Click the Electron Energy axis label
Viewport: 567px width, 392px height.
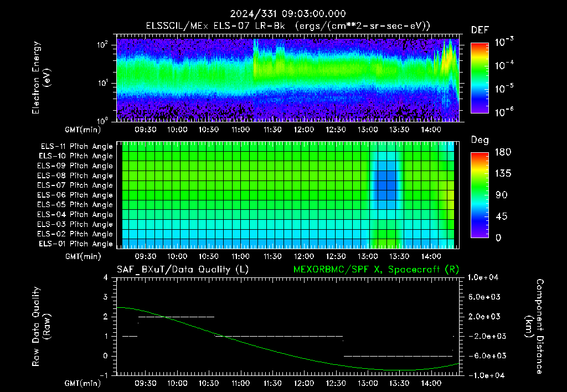[40, 78]
